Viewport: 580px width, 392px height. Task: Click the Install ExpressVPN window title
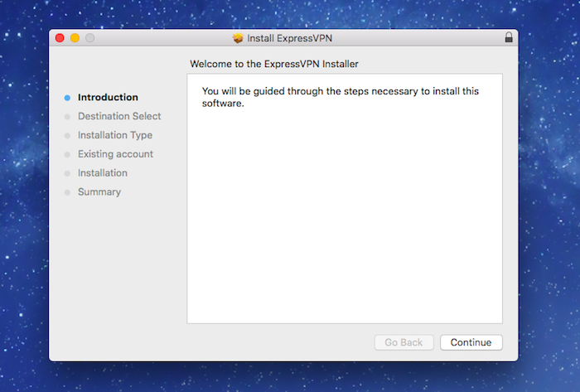[290, 38]
